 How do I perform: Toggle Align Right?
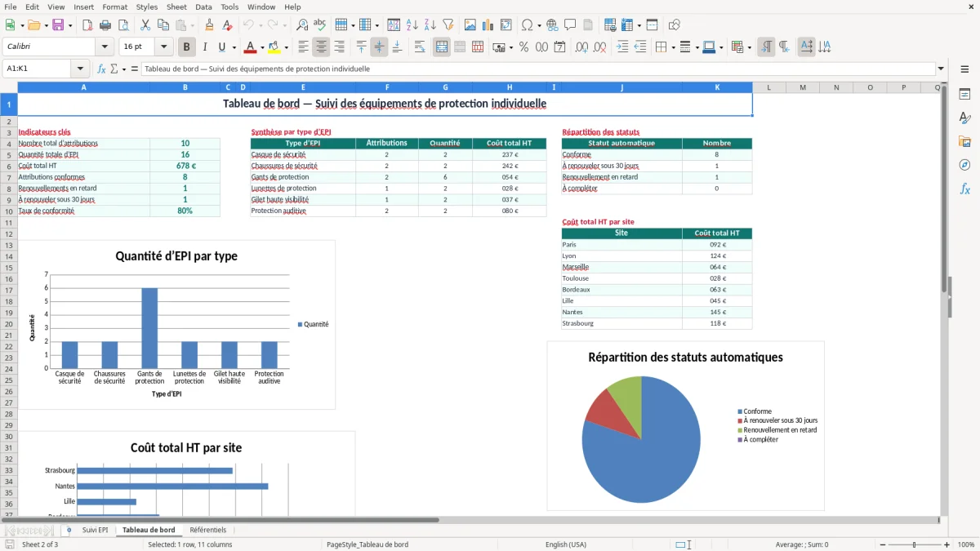pyautogui.click(x=339, y=47)
